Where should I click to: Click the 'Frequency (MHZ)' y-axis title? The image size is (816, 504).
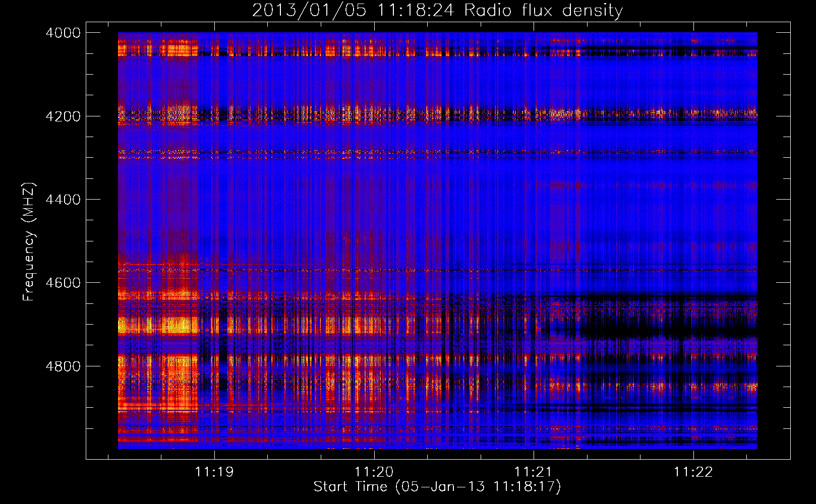pyautogui.click(x=29, y=241)
